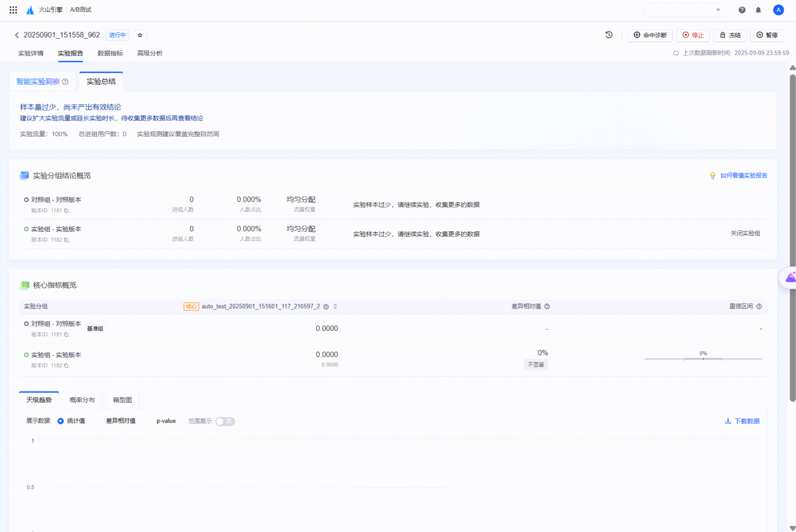Click the user avatar icon
Image resolution: width=796 pixels, height=532 pixels.
tap(778, 10)
